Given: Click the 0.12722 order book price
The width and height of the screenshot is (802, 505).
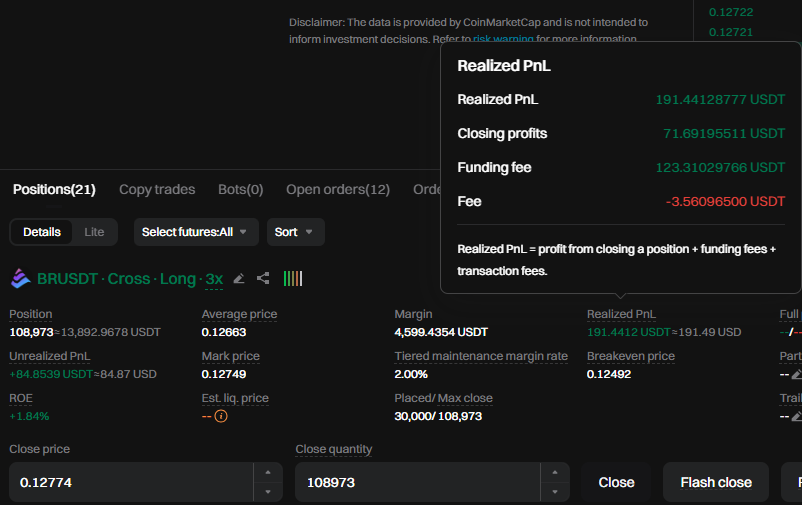Looking at the screenshot, I should pos(731,12).
